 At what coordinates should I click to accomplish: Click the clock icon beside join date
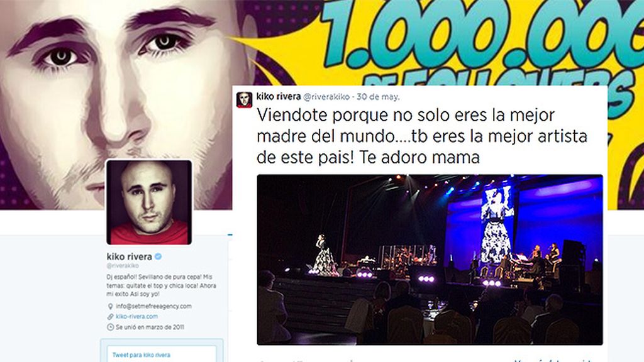110,327
